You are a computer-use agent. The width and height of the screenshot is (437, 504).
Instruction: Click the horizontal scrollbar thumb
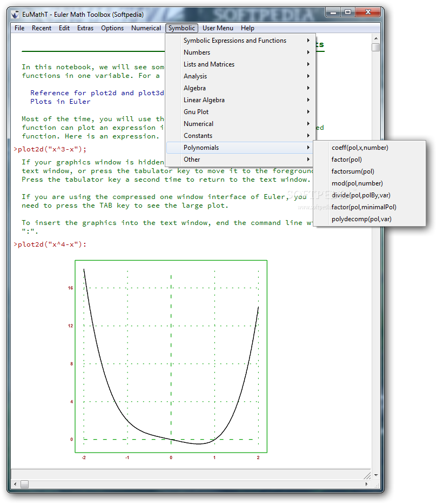(x=25, y=484)
